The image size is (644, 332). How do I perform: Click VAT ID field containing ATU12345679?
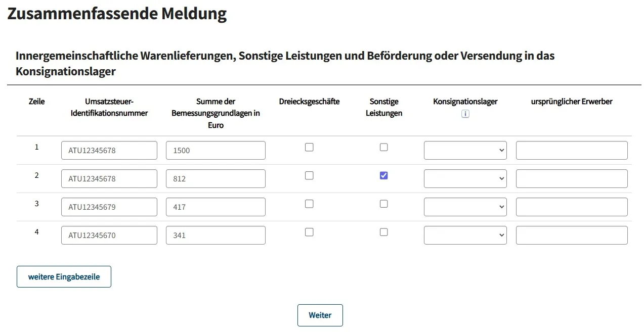click(x=109, y=207)
